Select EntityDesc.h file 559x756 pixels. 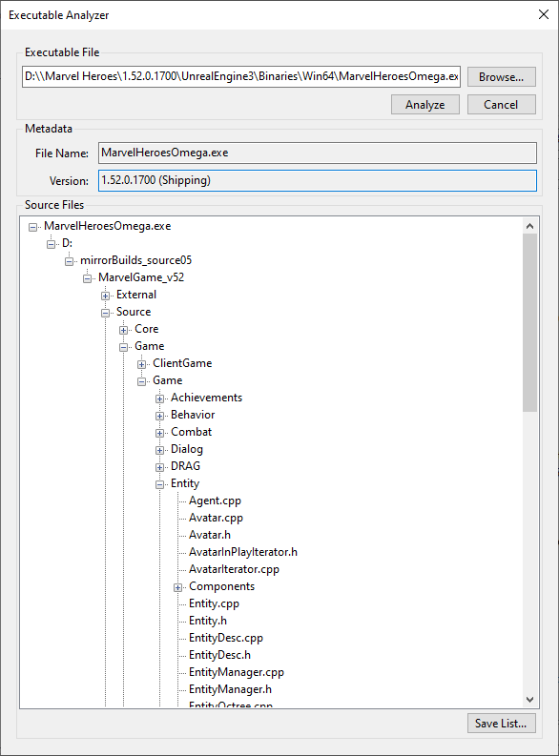click(219, 655)
